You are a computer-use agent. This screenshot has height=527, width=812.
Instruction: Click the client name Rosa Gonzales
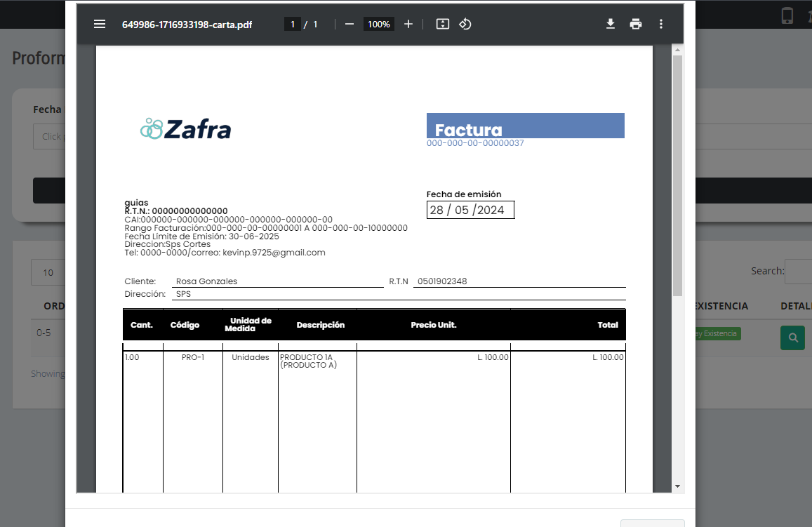[206, 281]
